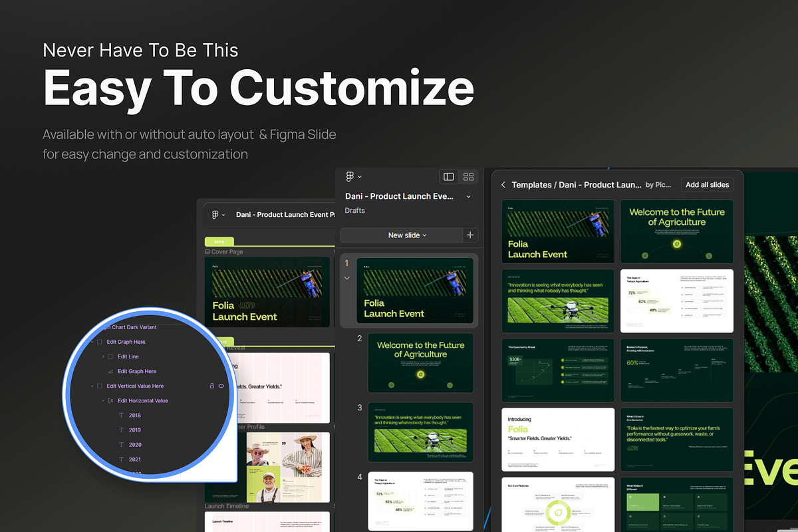Collapse the Edit Horizontal Value group
The height and width of the screenshot is (532, 798).
tap(102, 400)
